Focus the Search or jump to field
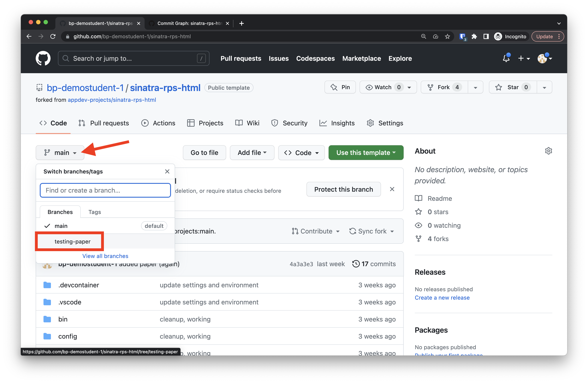 click(134, 58)
